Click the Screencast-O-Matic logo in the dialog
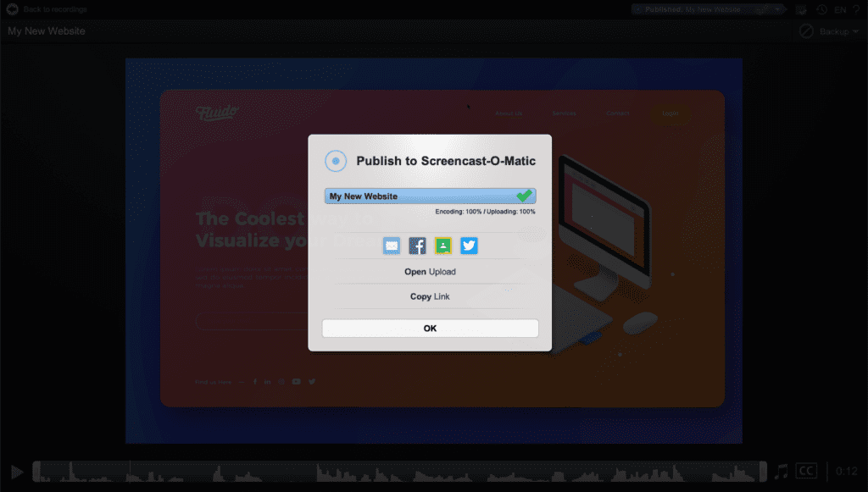The width and height of the screenshot is (868, 492). point(336,161)
